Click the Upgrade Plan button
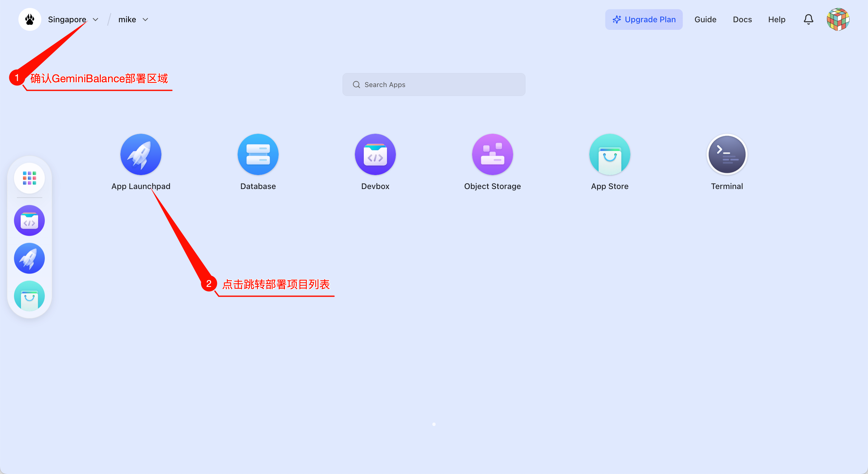The image size is (868, 474). (x=644, y=20)
